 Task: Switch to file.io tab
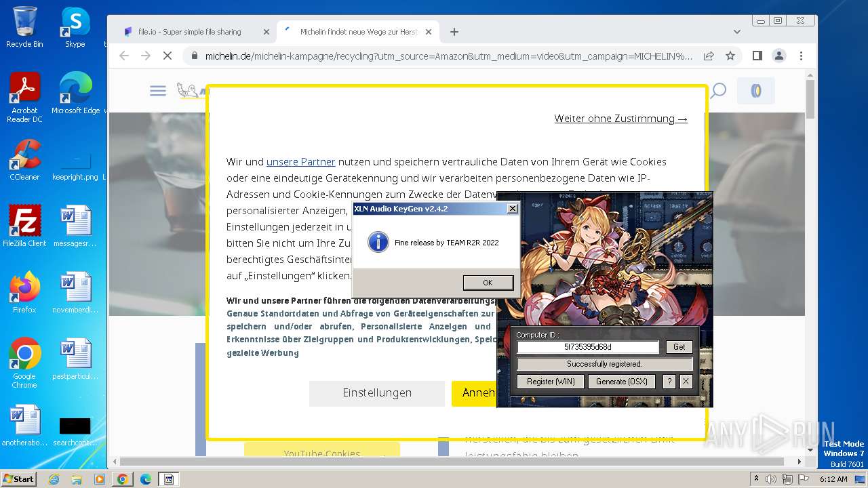pyautogui.click(x=189, y=32)
